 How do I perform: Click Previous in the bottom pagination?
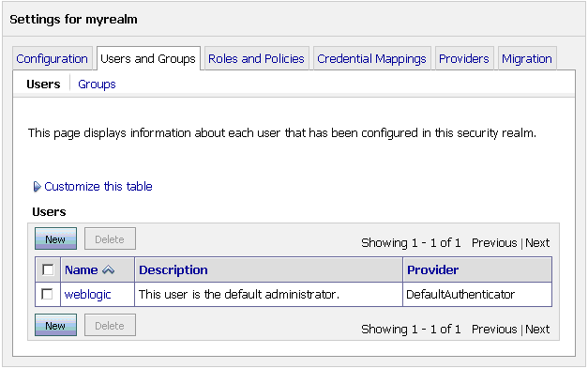coord(494,330)
